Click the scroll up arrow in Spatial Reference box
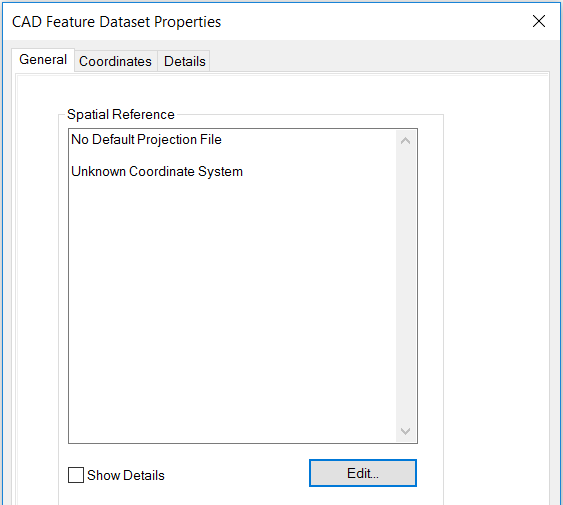 (405, 140)
